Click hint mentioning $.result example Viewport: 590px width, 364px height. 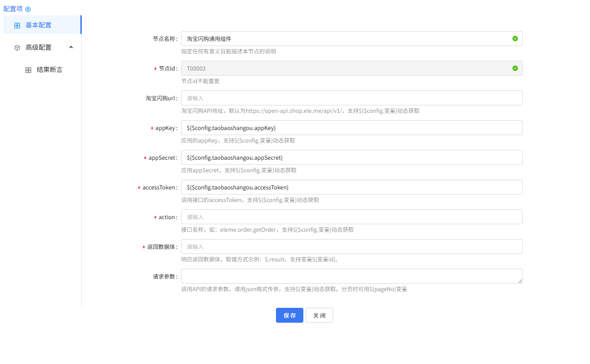[260, 260]
